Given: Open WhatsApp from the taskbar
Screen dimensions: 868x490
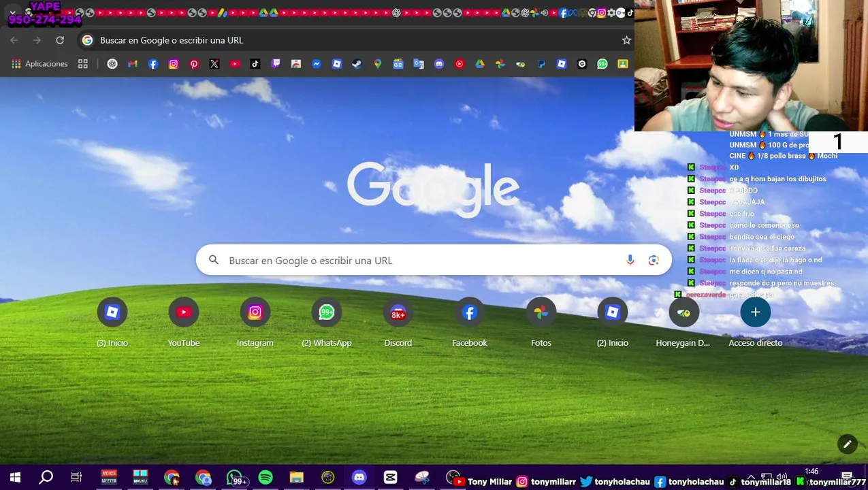Looking at the screenshot, I should [x=236, y=478].
